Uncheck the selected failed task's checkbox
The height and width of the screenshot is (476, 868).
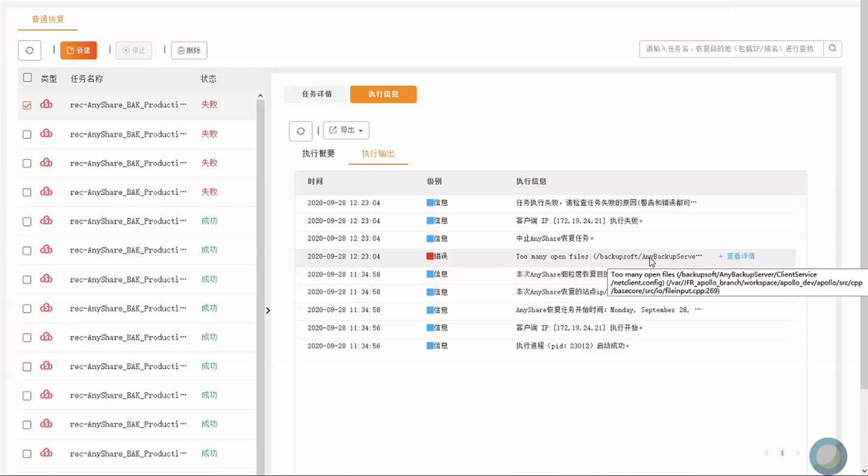point(27,105)
